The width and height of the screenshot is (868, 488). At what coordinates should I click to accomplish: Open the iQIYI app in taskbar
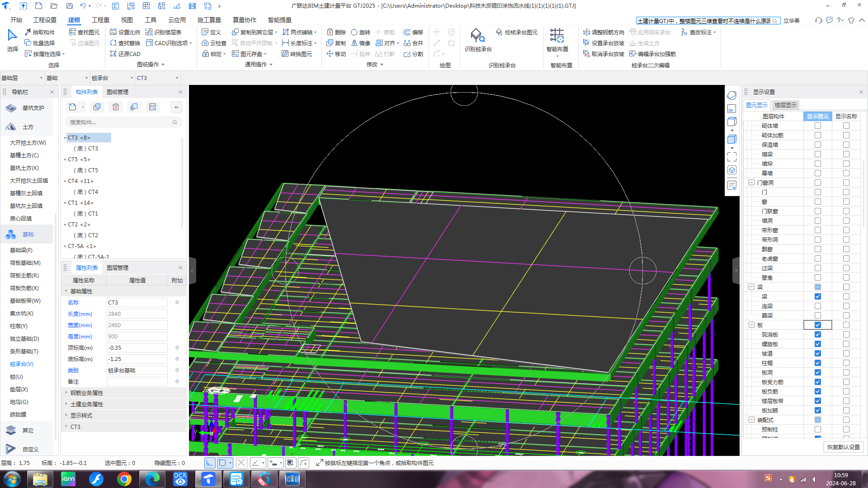68,479
